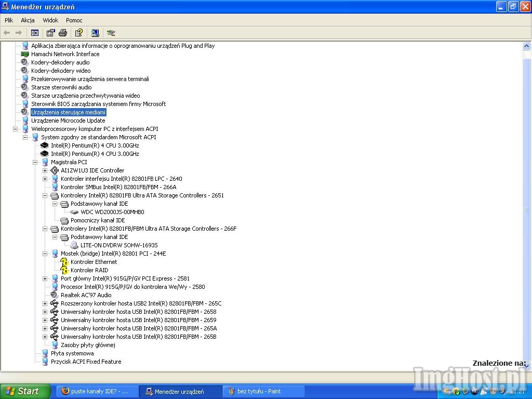The image size is (532, 399).
Task: Open Properties via the toolbar properties icon
Action: point(50,33)
